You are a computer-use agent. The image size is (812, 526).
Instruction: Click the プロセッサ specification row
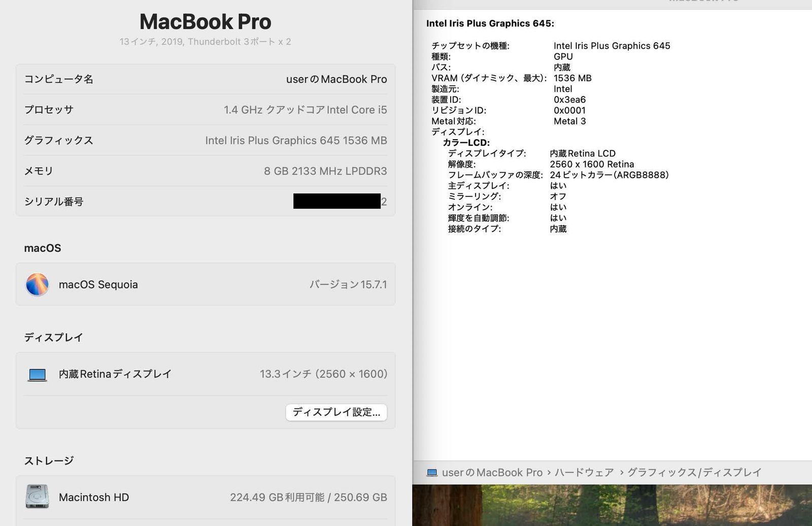click(203, 110)
